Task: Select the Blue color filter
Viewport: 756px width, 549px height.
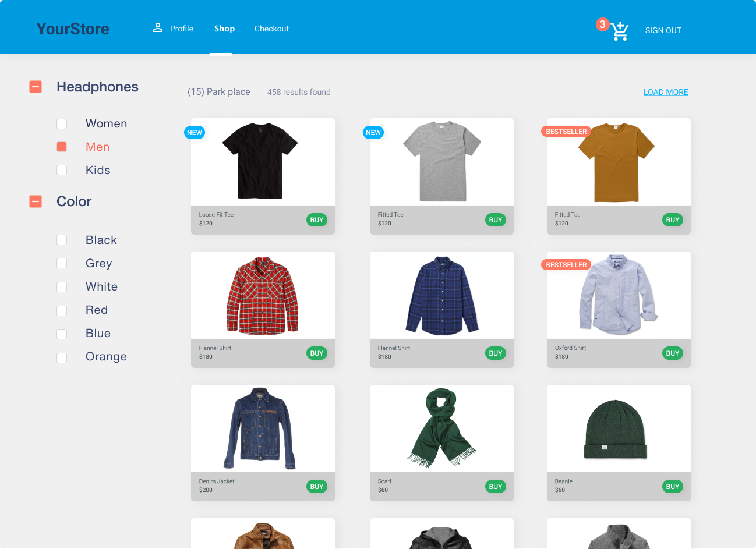Action: coord(62,334)
